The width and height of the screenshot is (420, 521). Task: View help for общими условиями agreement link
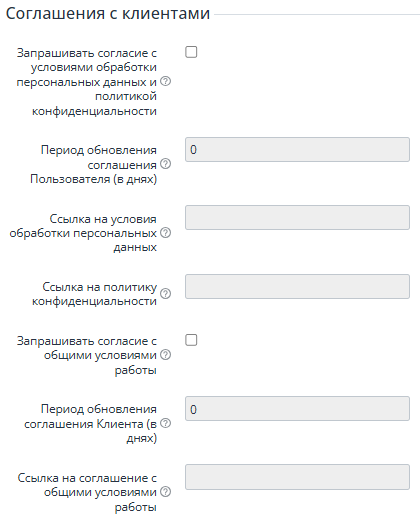click(x=166, y=492)
